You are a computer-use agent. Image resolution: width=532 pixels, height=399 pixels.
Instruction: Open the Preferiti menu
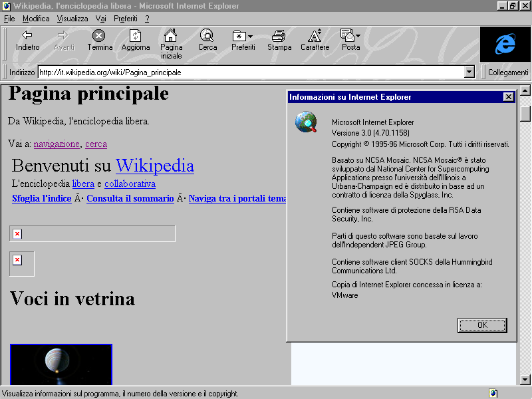click(x=126, y=19)
